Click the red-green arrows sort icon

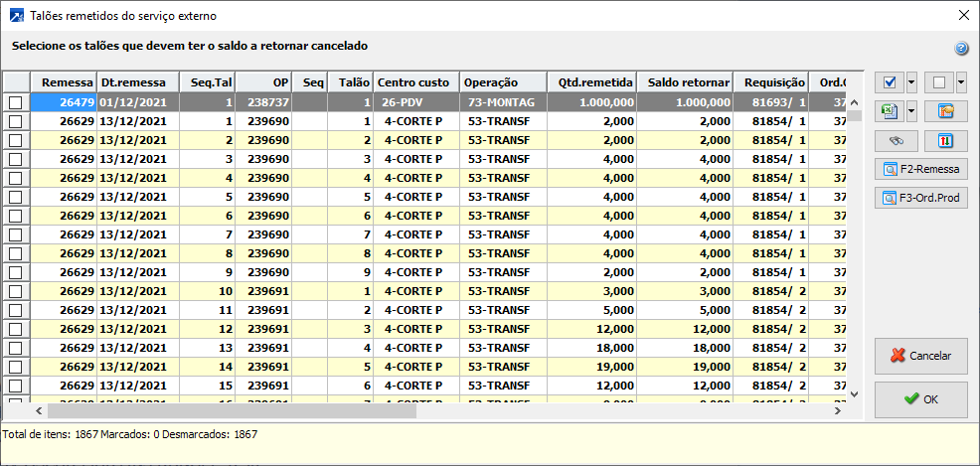coord(945,140)
